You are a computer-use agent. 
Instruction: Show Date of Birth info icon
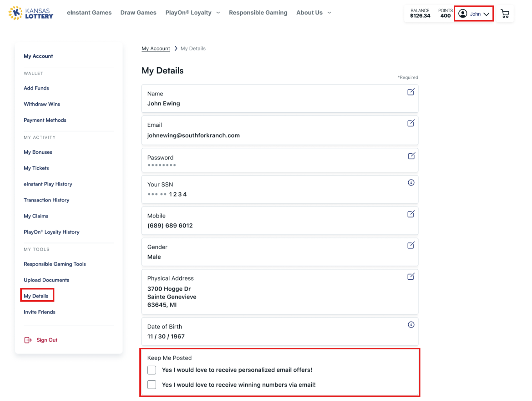point(411,324)
